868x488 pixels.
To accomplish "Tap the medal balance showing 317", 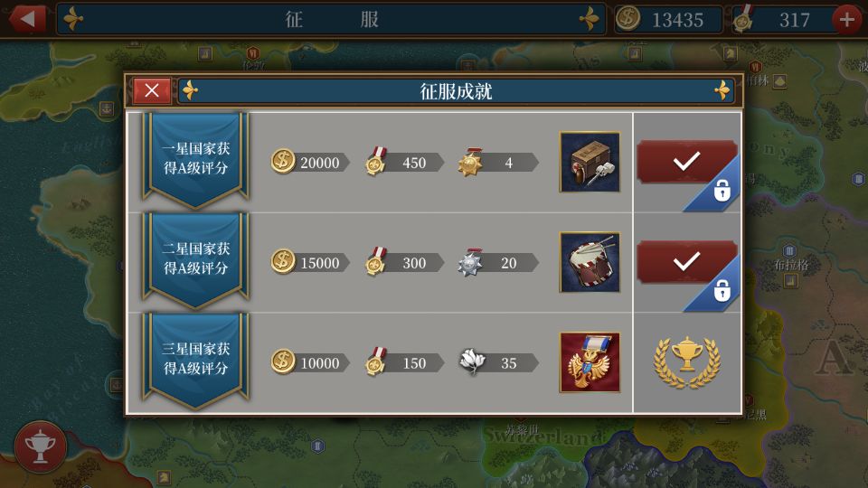I will click(783, 20).
